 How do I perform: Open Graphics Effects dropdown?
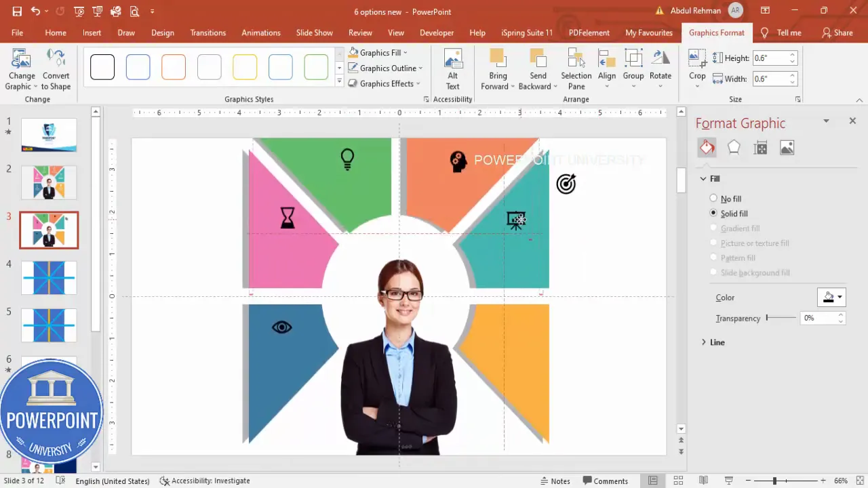pyautogui.click(x=384, y=83)
